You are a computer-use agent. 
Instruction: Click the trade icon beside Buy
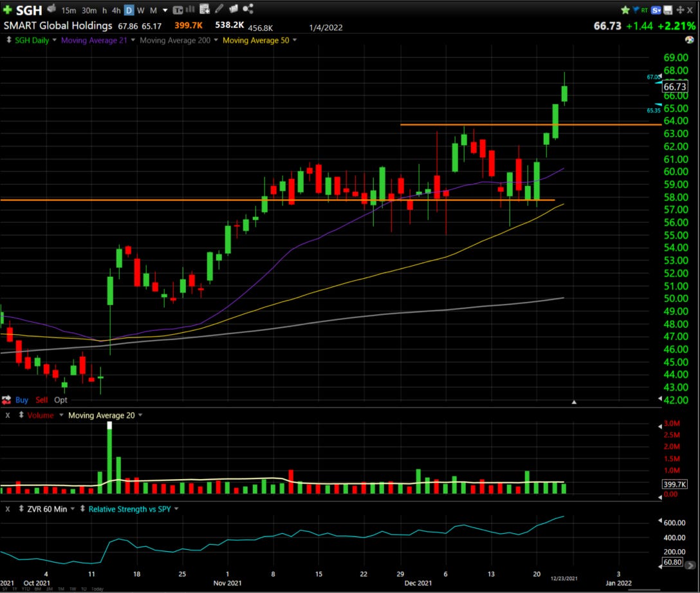(x=6, y=400)
